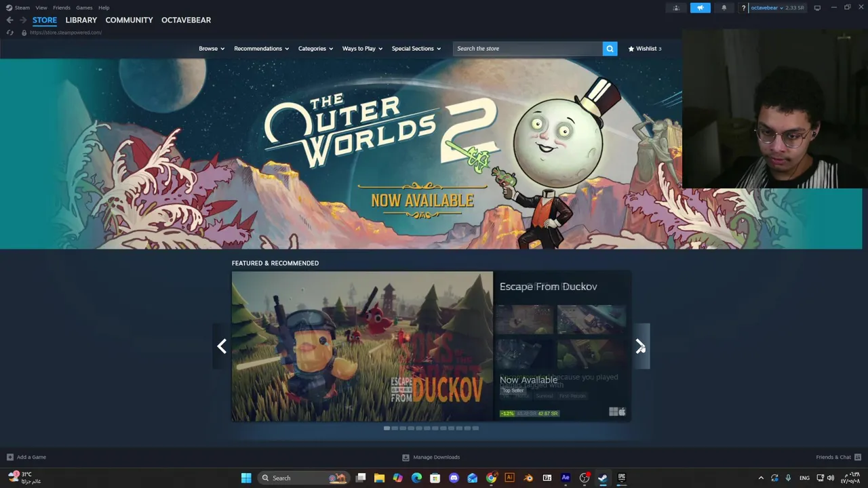Show the previous featured game

pos(222,346)
